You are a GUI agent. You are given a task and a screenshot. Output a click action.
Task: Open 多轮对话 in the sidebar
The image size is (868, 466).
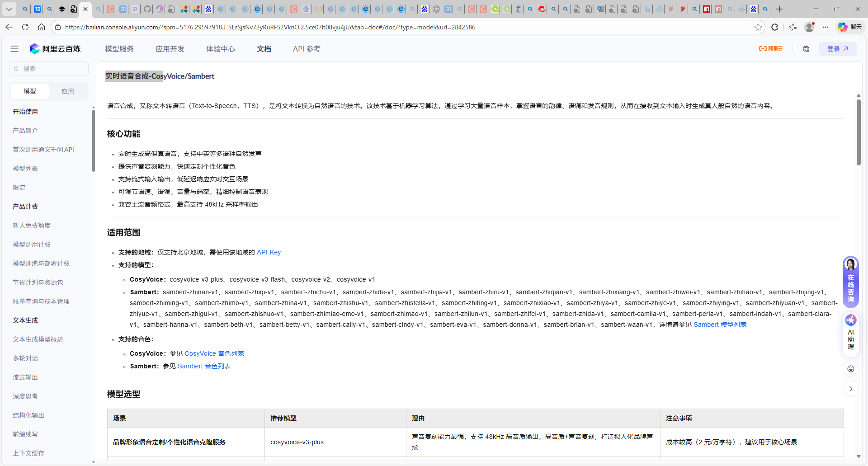[25, 358]
